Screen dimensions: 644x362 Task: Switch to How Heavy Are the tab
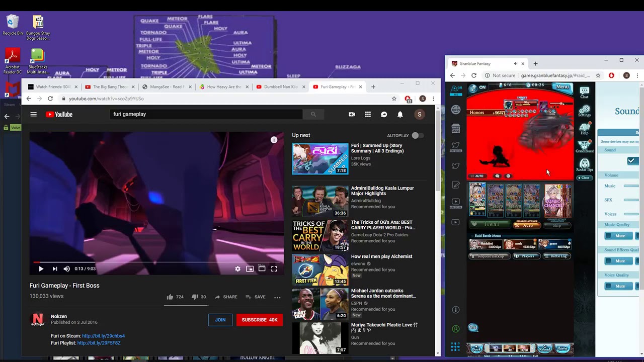coord(224,86)
